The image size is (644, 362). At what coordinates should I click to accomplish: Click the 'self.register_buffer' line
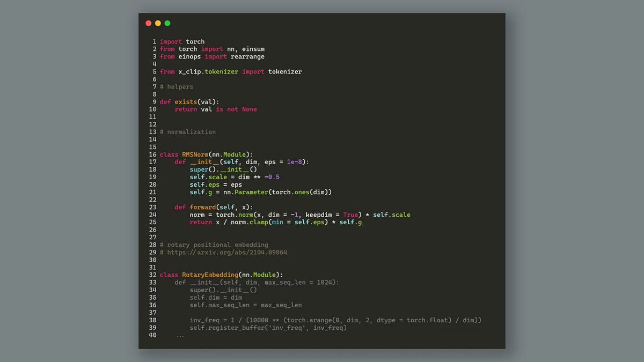(x=268, y=327)
